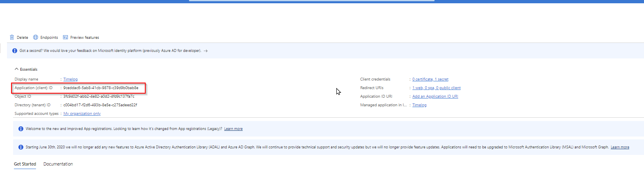Screen dimensions: 644x177
Task: Click the Delete trash icon
Action: click(12, 37)
